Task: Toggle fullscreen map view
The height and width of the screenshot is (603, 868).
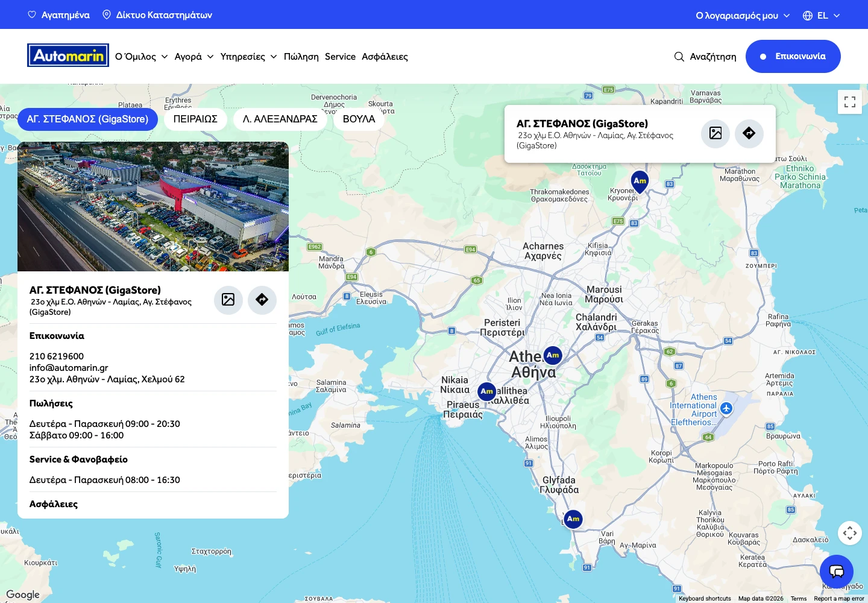Action: pos(850,102)
